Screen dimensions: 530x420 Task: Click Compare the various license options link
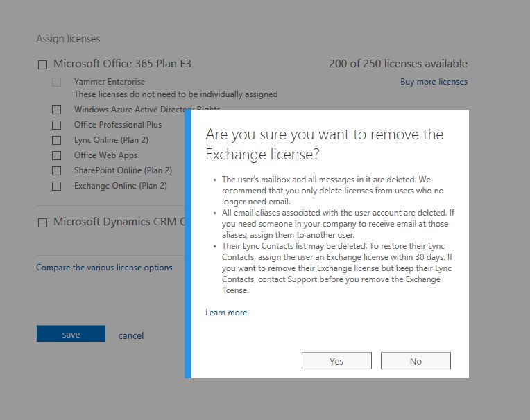[104, 267]
